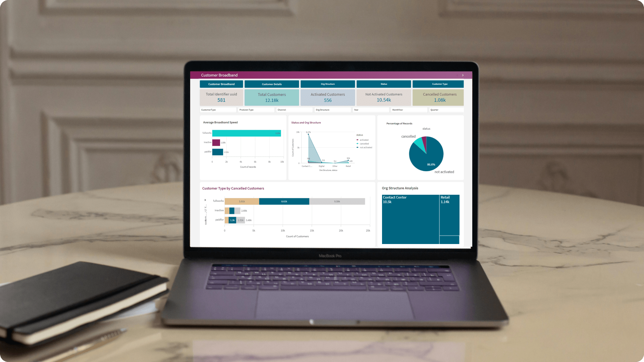644x362 pixels.
Task: Open the Org Structure filter tab
Action: coord(327,84)
